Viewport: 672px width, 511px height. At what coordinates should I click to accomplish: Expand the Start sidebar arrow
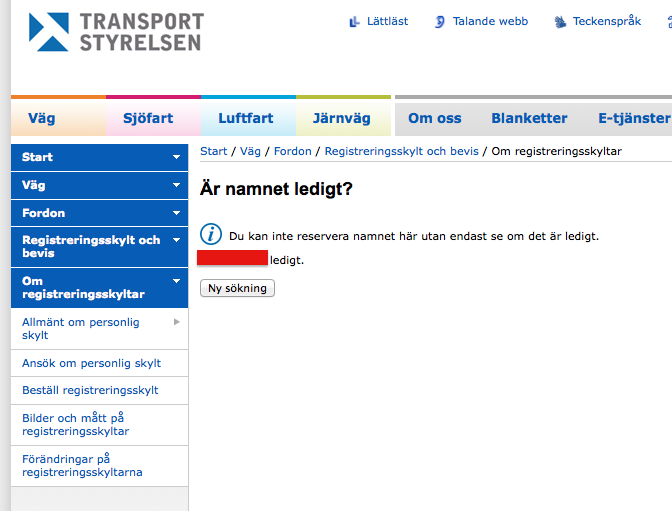[177, 158]
